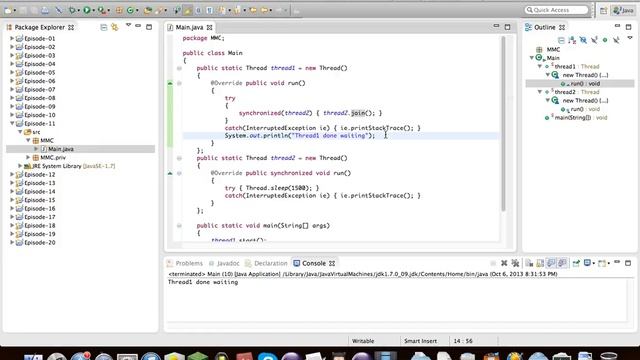Select Episode-01 project
This screenshot has height=360, width=640.
pyautogui.click(x=39, y=38)
